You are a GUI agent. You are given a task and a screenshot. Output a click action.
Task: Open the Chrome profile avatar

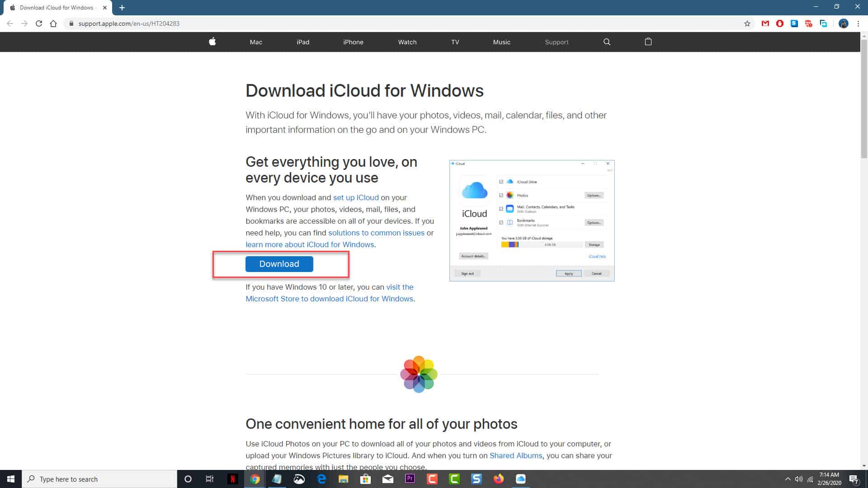coord(843,23)
